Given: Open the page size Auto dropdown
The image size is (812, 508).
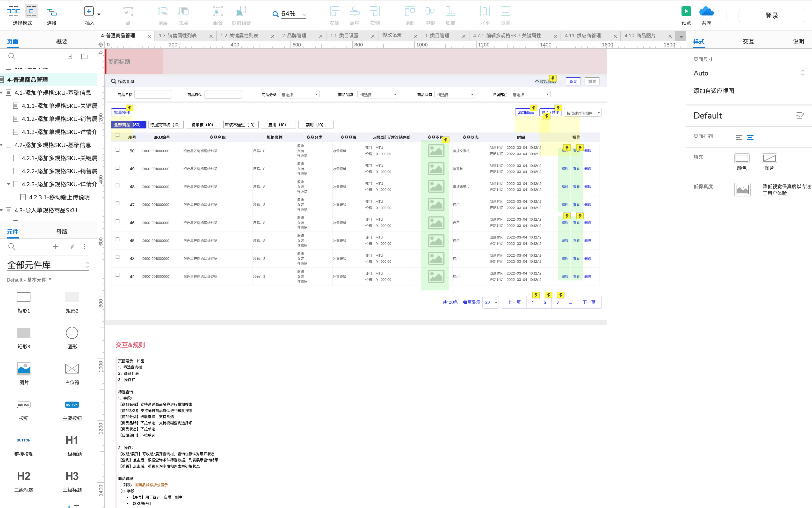Looking at the screenshot, I should pos(749,73).
